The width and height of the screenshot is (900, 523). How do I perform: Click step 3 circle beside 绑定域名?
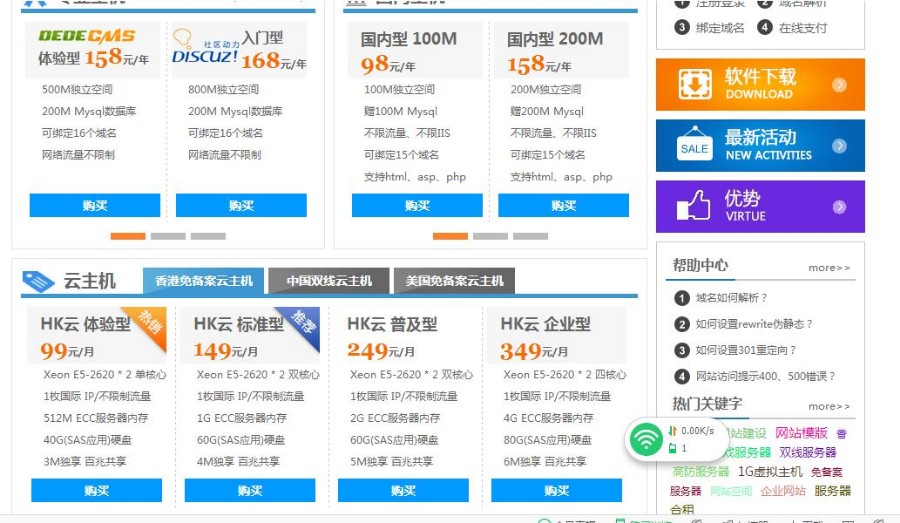pyautogui.click(x=681, y=27)
